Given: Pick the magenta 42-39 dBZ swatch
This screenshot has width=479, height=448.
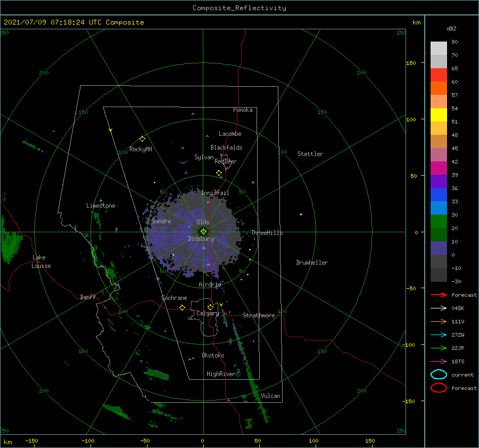Looking at the screenshot, I should point(439,168).
